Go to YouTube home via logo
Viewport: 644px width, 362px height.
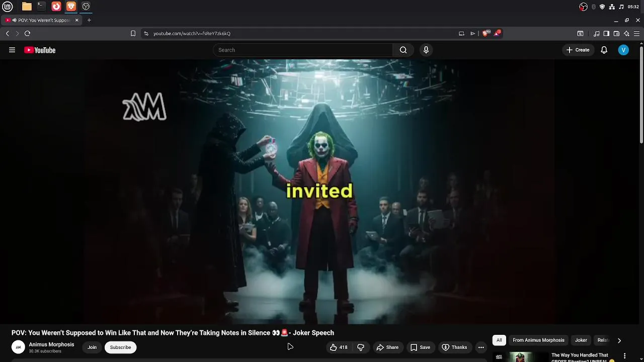[40, 50]
